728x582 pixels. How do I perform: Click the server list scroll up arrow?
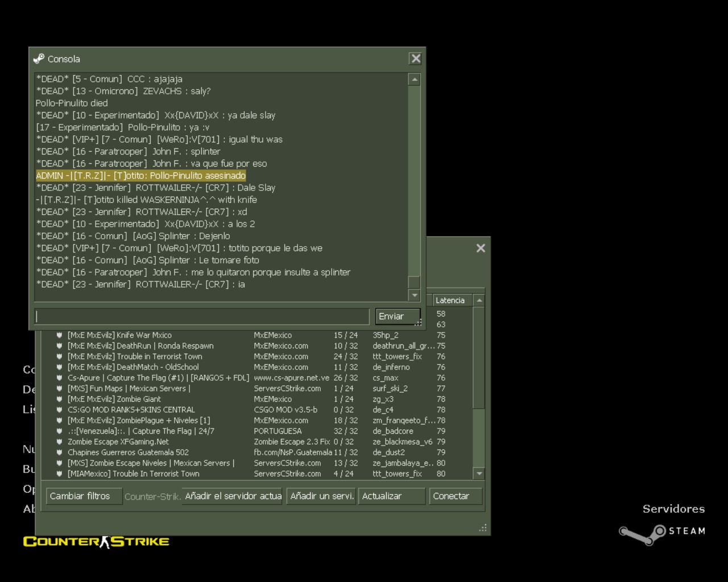point(479,300)
